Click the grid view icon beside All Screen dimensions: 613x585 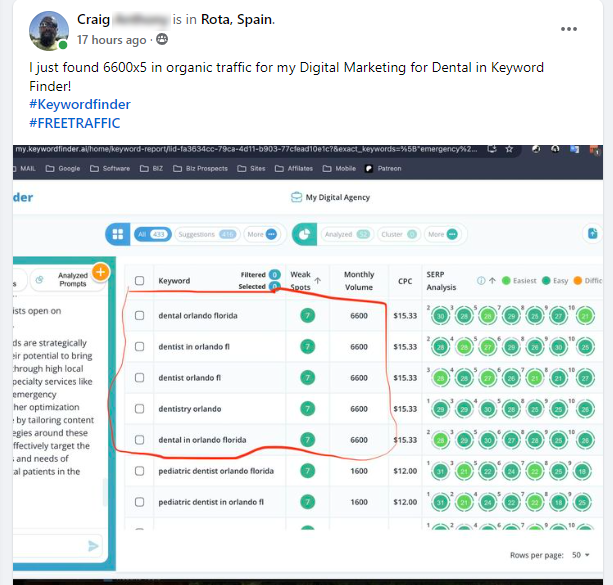pyautogui.click(x=118, y=234)
